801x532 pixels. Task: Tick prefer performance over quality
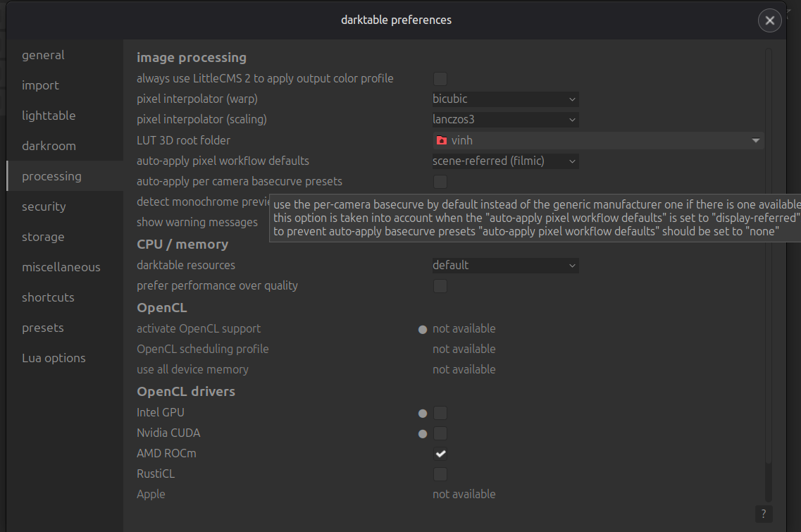click(x=440, y=286)
